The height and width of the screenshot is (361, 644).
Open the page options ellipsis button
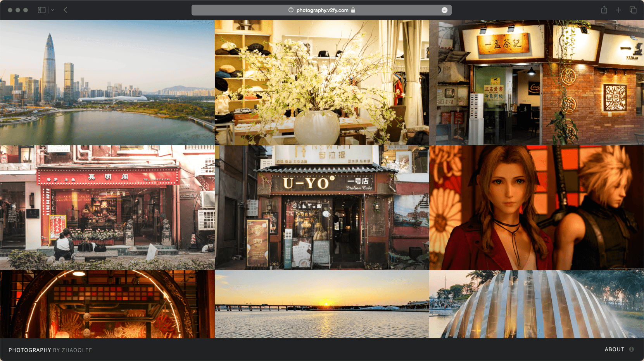[x=444, y=10]
